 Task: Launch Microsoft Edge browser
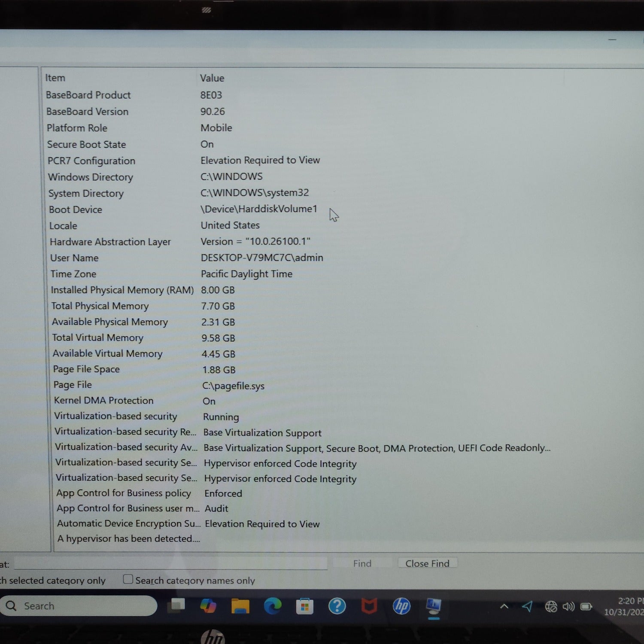click(272, 606)
